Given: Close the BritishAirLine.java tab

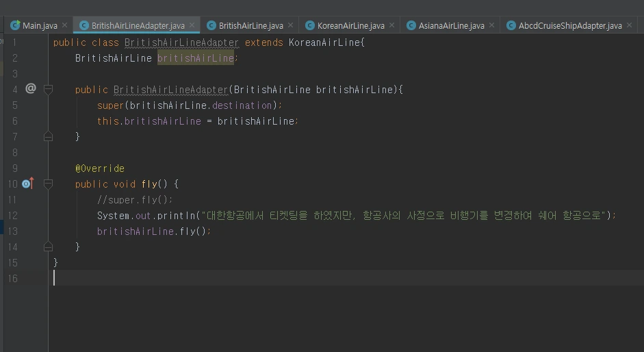Looking at the screenshot, I should tap(290, 25).
